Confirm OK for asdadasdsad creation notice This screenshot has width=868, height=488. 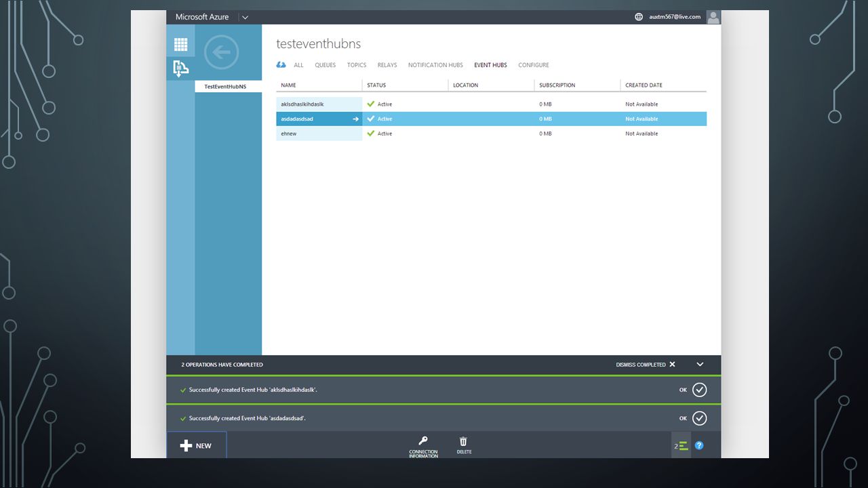point(699,418)
